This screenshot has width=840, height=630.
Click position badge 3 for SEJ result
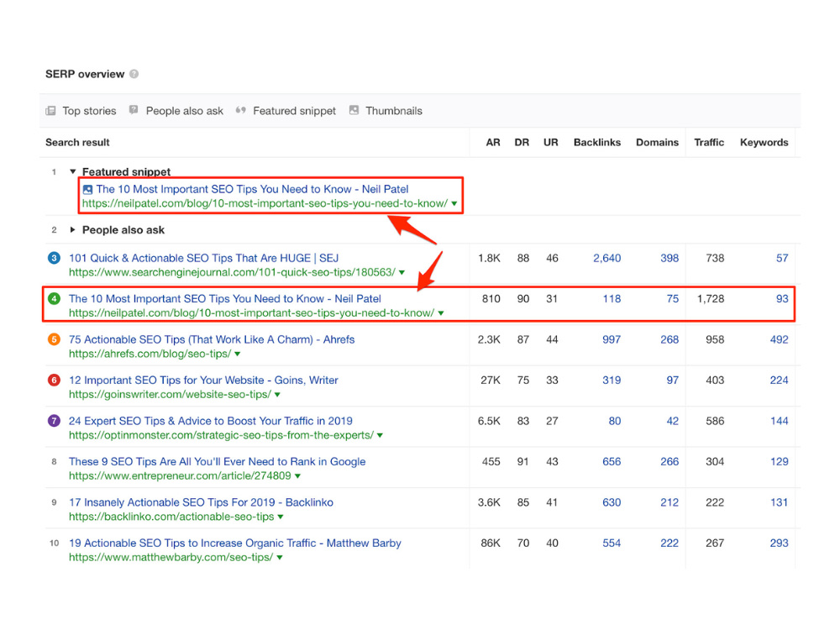pos(54,258)
